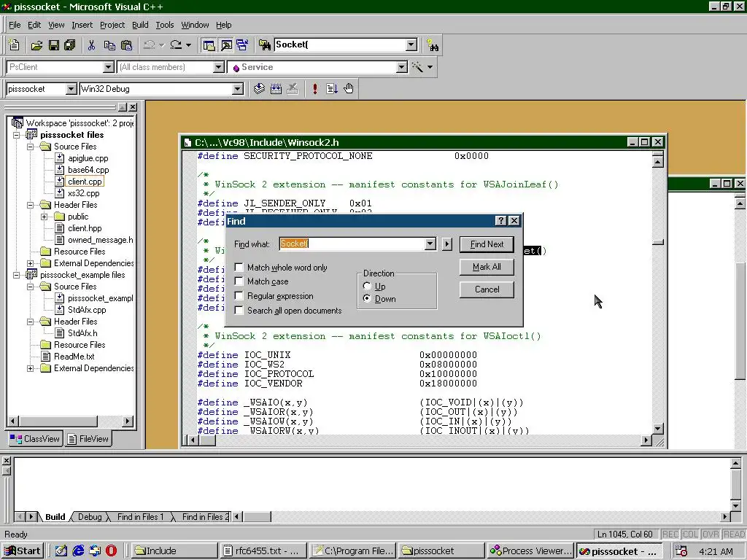Click the Search help binoculars icon
The image size is (747, 560).
click(x=433, y=45)
